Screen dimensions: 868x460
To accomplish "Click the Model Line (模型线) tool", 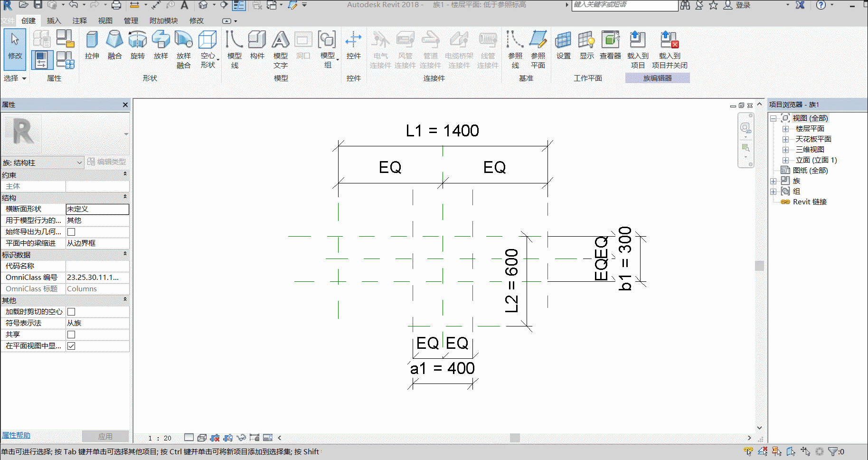I will point(235,49).
